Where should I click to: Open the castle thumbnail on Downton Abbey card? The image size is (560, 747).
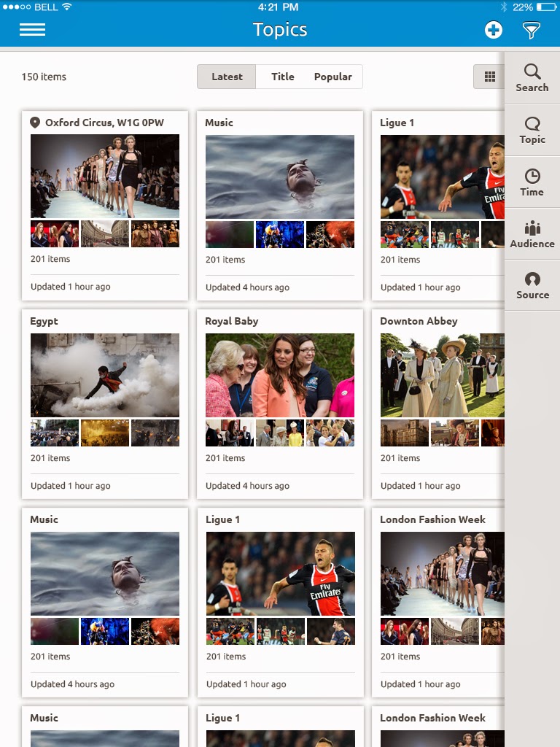[404, 433]
